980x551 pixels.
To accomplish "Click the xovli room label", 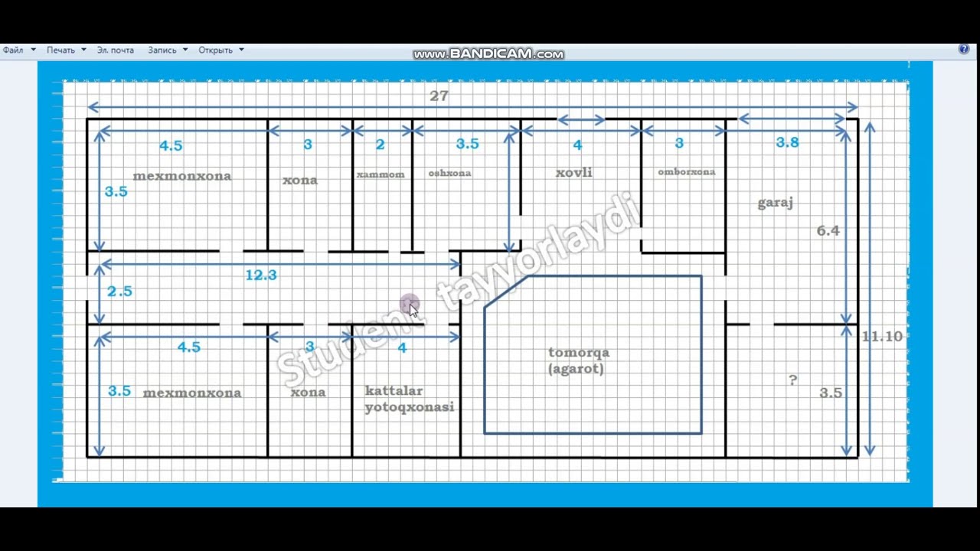I will click(x=574, y=172).
